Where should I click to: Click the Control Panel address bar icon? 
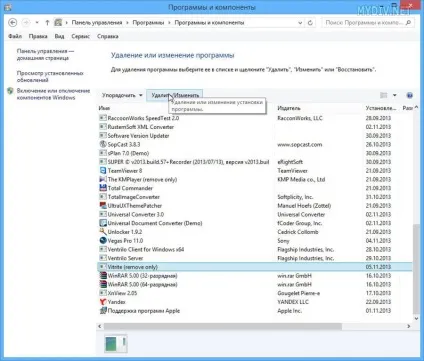coord(58,23)
